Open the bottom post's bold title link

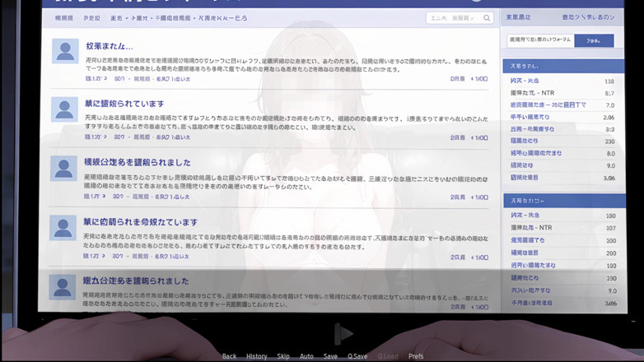136,281
